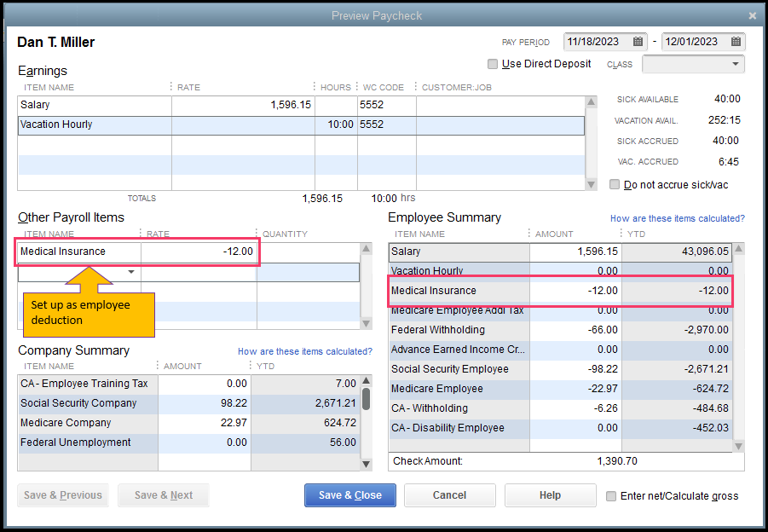Click Save & Close button

coord(349,495)
